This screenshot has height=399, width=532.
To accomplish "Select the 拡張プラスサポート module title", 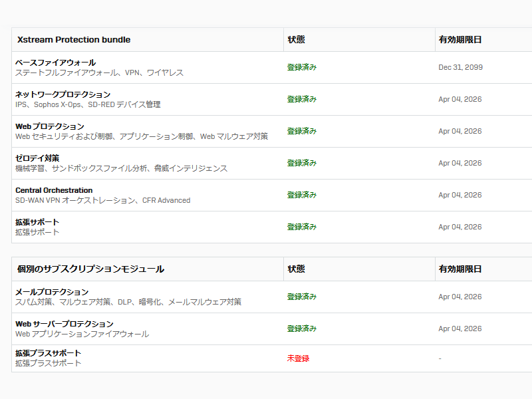I will [x=49, y=353].
